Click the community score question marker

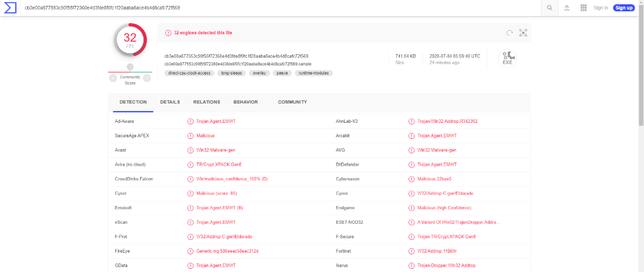coord(130,67)
